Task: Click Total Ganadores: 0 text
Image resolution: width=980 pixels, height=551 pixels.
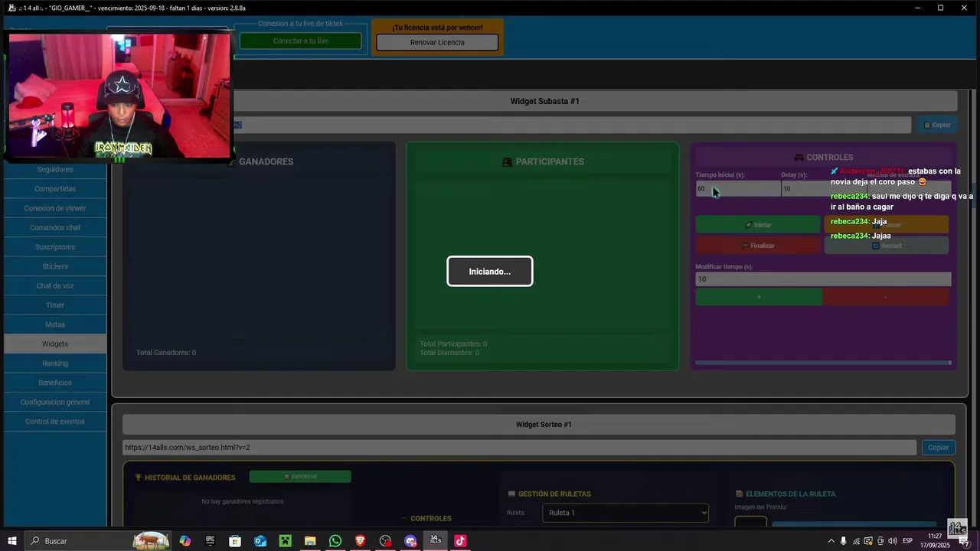Action: click(166, 353)
